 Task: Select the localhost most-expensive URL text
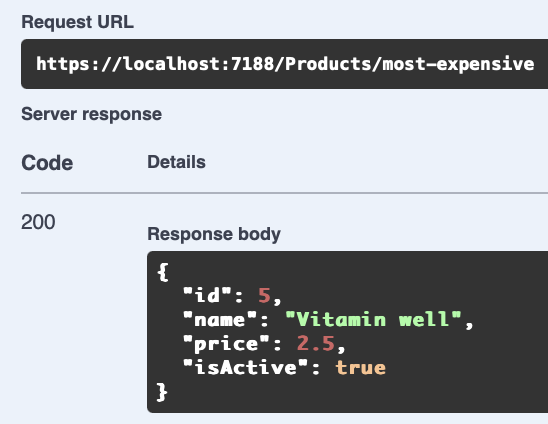(285, 64)
